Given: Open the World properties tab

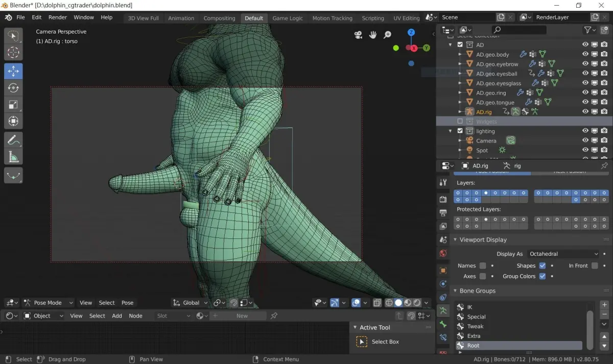Looking at the screenshot, I should 443,253.
